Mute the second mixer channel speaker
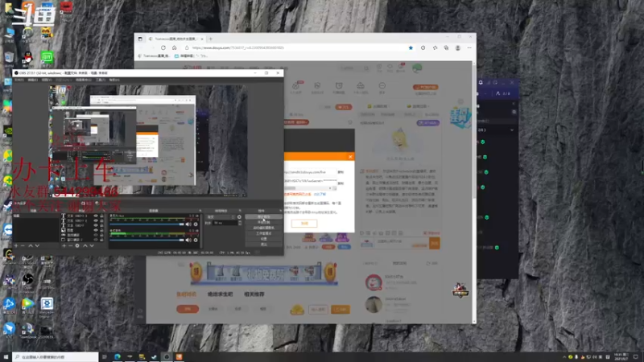 click(188, 240)
